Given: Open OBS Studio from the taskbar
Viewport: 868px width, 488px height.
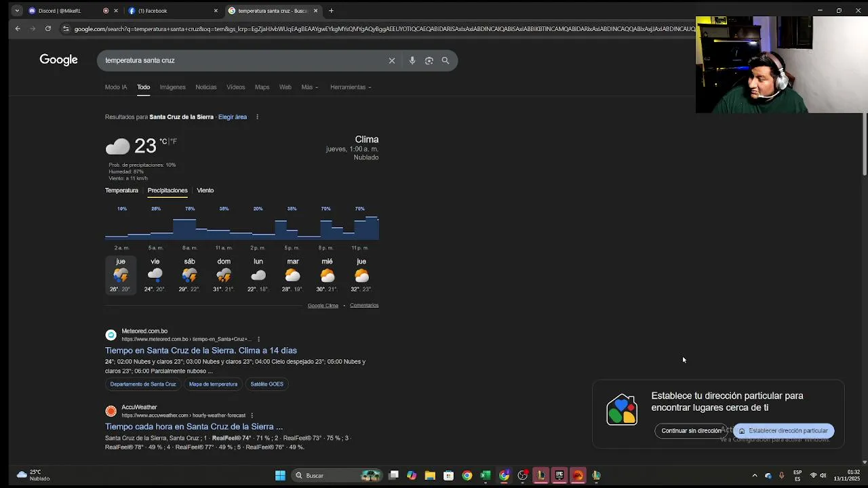Looking at the screenshot, I should coord(522,475).
